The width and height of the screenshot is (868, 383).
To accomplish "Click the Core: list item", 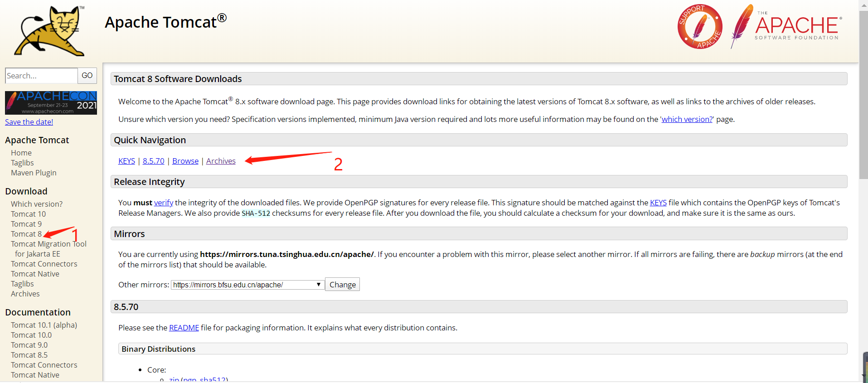I will point(156,370).
